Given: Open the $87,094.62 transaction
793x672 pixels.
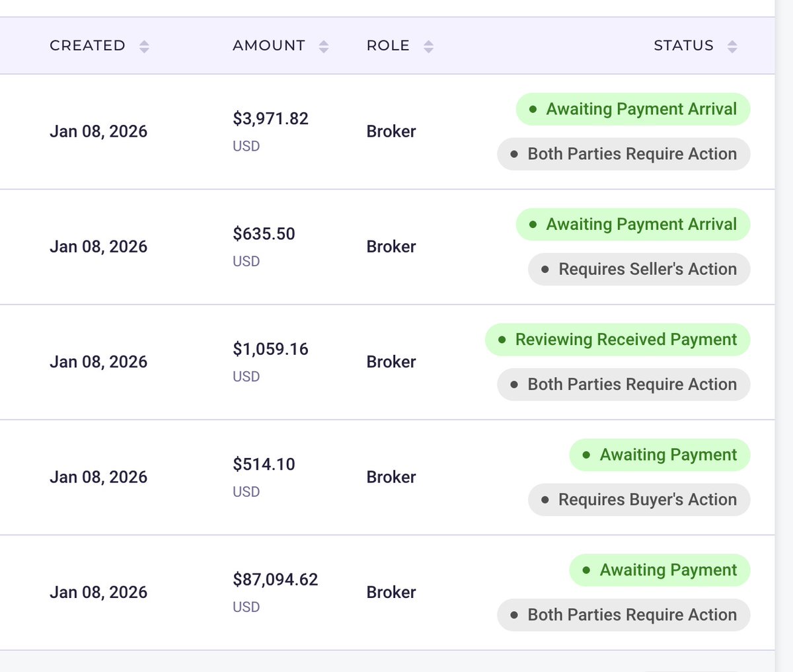Looking at the screenshot, I should [x=387, y=593].
